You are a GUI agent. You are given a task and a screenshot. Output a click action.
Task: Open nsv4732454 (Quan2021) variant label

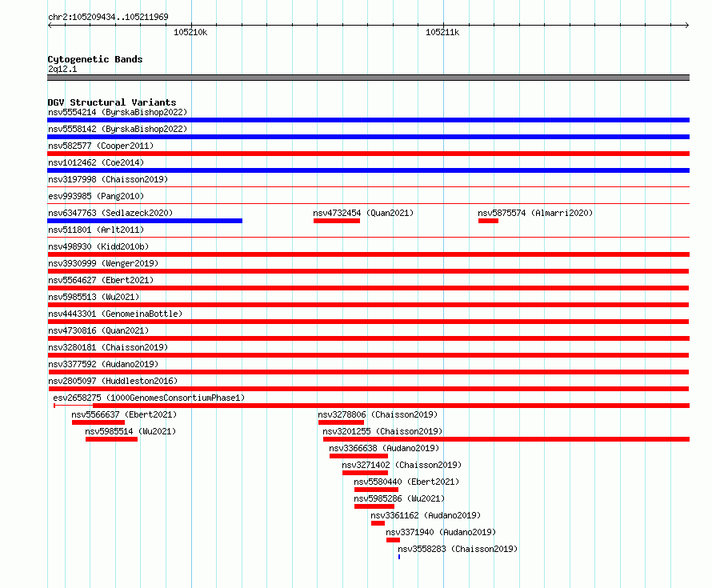tap(363, 213)
